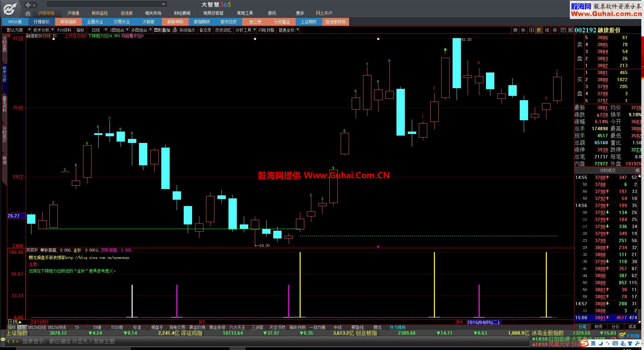Click the 国泰君安 news ticker headline
The image size is (644, 350).
click(x=68, y=341)
